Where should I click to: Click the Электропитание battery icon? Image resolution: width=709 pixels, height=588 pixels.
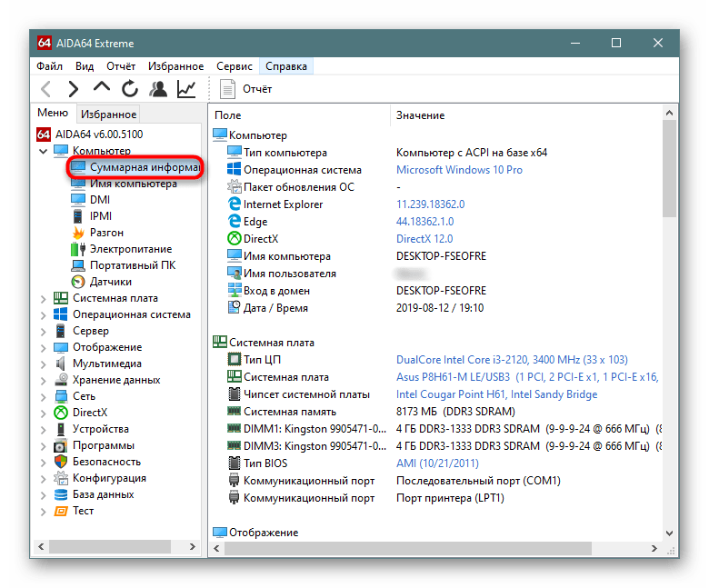(78, 249)
